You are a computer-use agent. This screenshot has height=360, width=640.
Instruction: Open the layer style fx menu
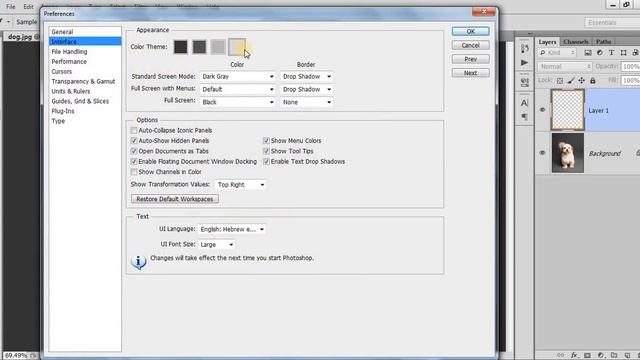coord(574,355)
